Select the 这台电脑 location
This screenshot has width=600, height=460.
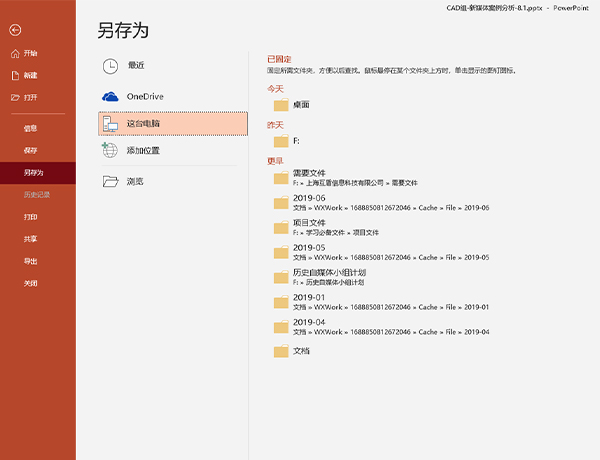(x=173, y=124)
